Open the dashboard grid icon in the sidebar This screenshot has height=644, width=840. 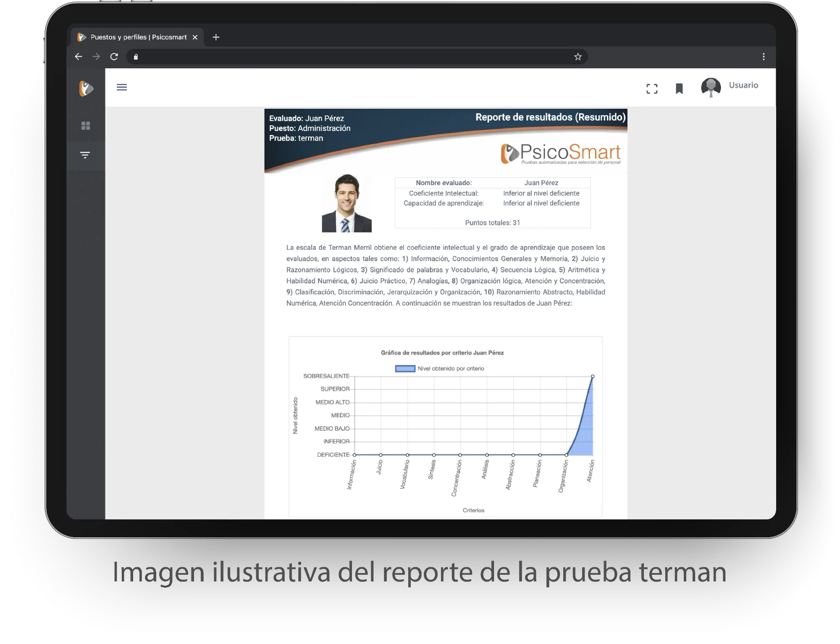tap(86, 126)
